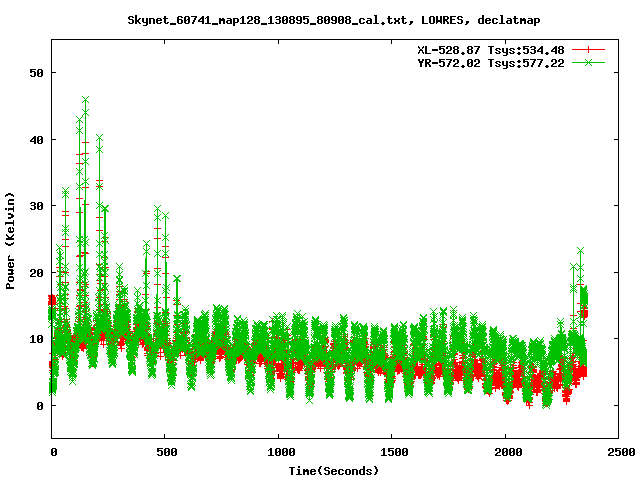Click y-axis tick label 20
Viewport: 640px width, 480px height.
point(36,273)
